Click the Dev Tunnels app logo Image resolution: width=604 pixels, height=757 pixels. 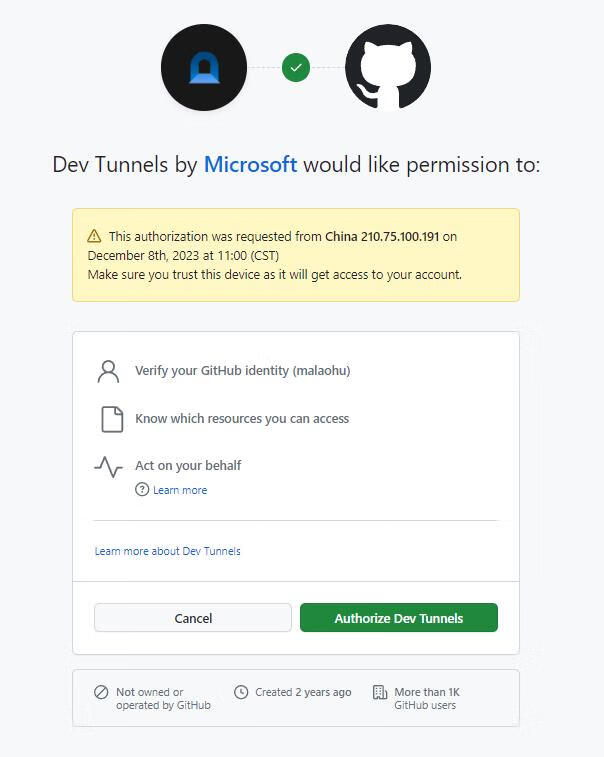204,68
